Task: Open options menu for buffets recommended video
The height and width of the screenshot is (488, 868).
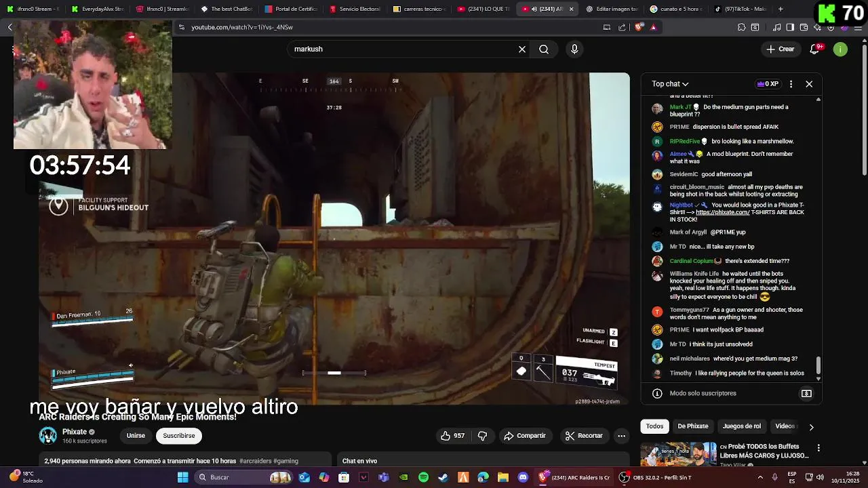Action: click(818, 448)
